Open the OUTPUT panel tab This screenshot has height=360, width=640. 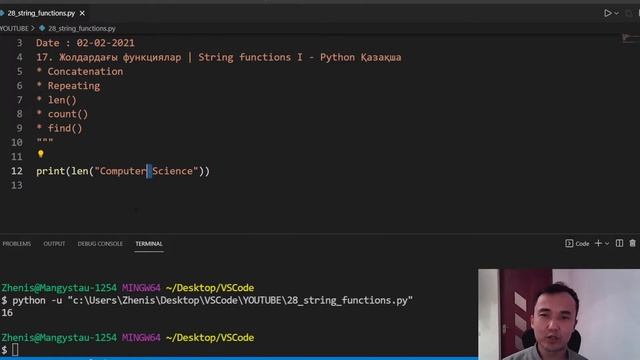[54, 244]
